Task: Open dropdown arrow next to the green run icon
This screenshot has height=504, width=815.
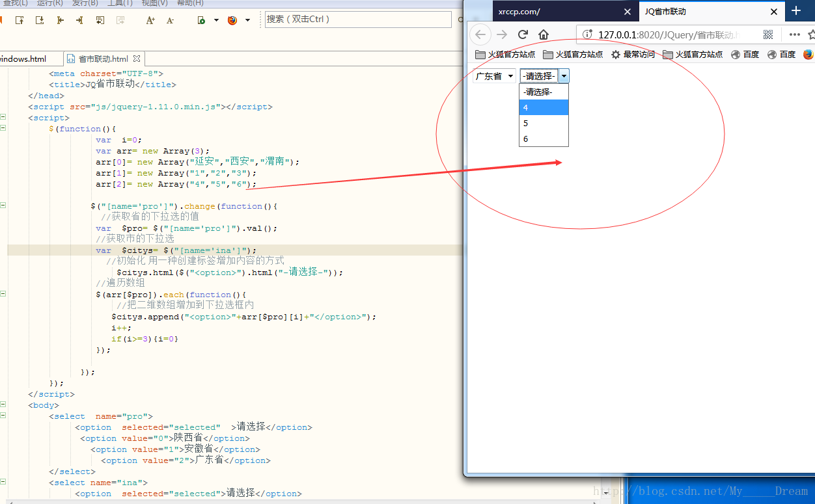Action: click(215, 20)
